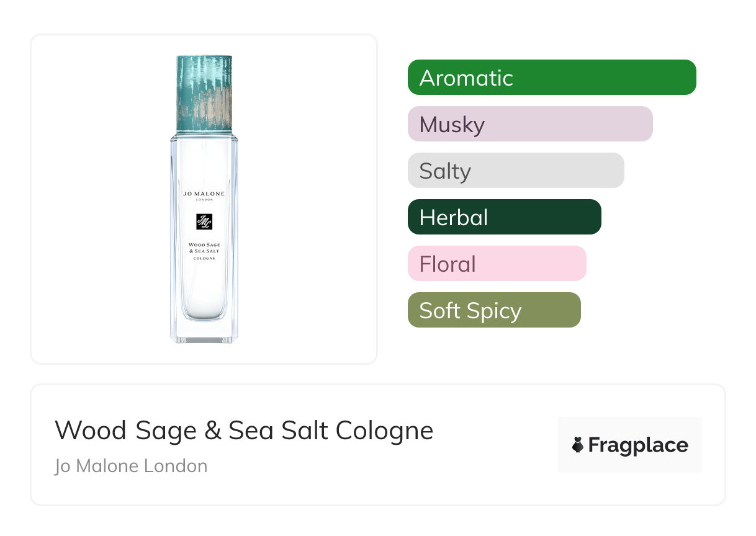The image size is (756, 536).
Task: Click the word Aromatic in the green bar
Action: tap(466, 78)
